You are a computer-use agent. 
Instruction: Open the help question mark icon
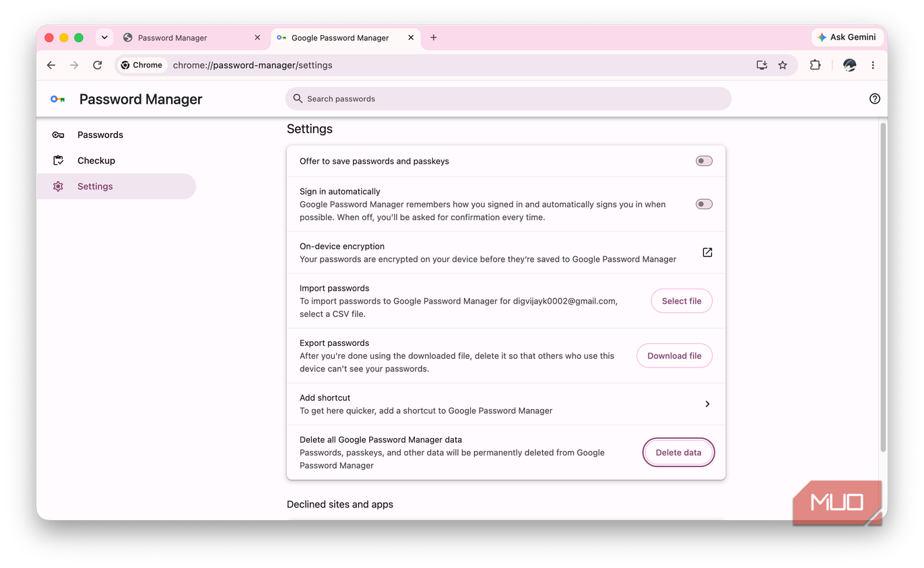(875, 99)
